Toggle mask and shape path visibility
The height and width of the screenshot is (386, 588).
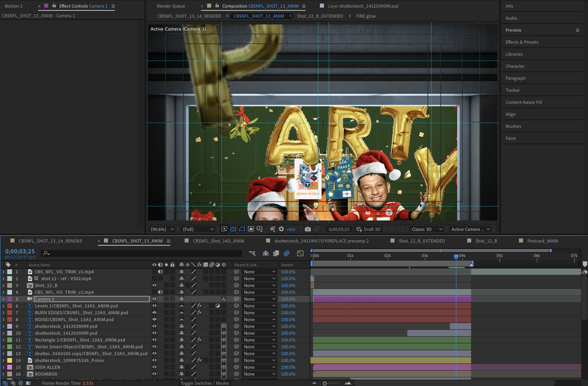[x=242, y=229]
